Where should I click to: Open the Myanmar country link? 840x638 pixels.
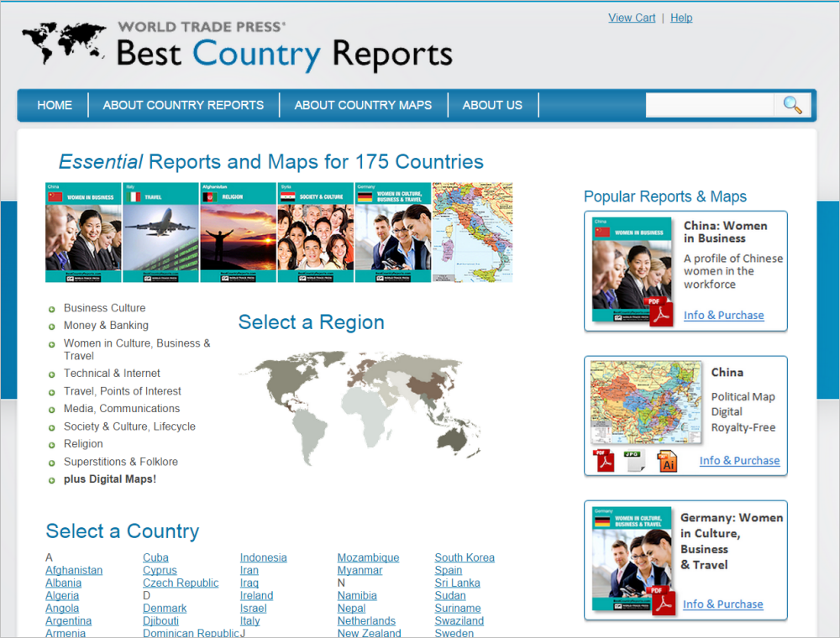pyautogui.click(x=360, y=571)
